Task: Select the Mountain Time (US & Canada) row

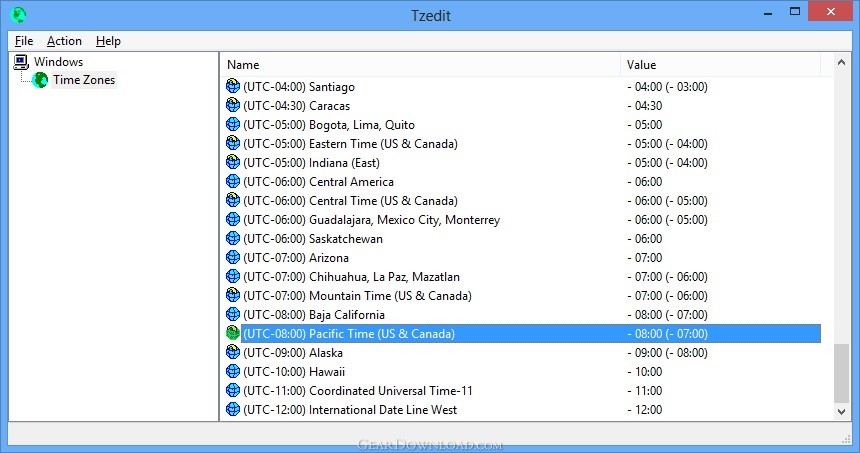Action: coord(523,296)
